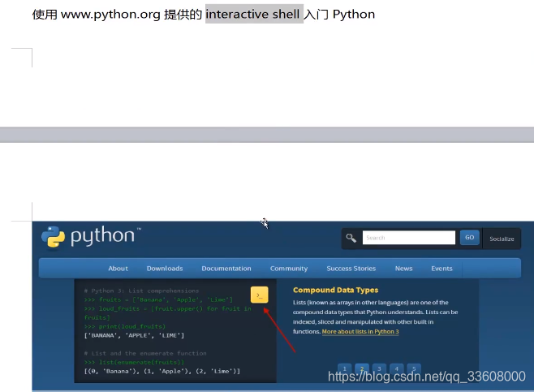Open the Success Stories menu item

pos(351,269)
